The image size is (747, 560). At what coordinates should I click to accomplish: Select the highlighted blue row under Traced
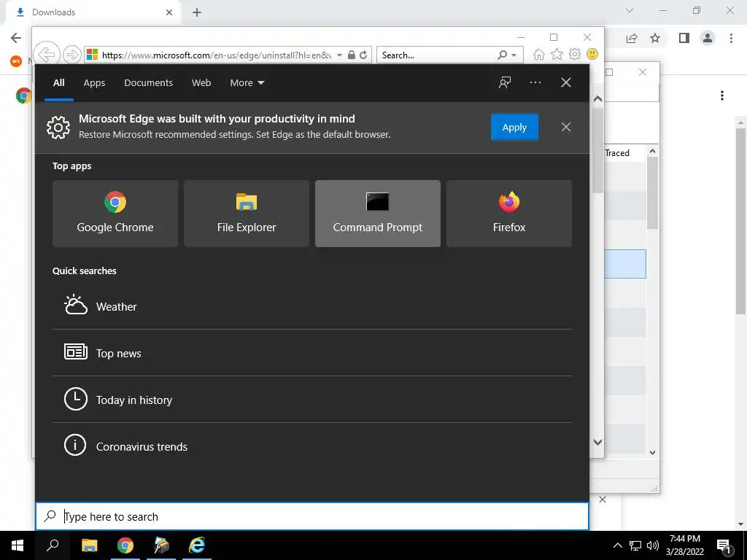[625, 264]
